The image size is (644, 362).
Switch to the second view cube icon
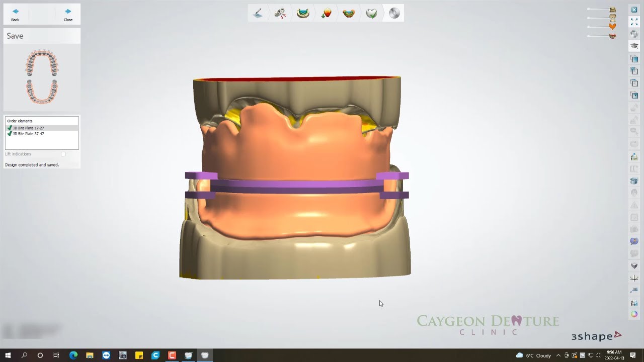pos(634,71)
